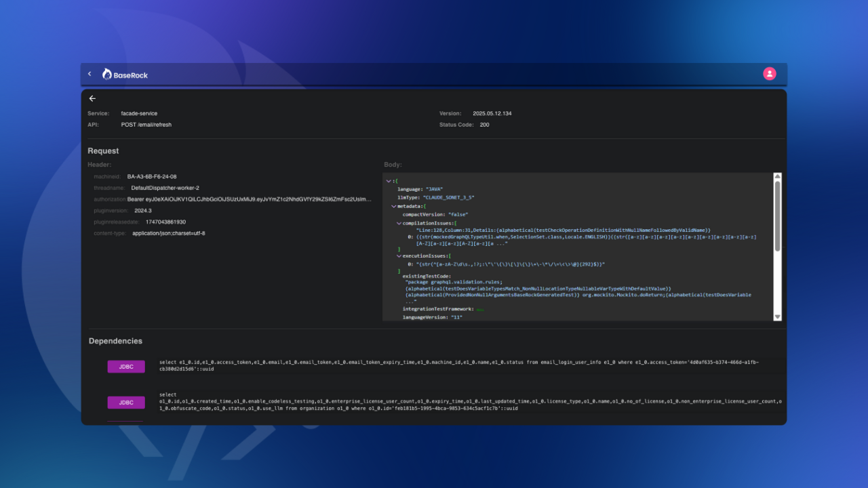
Task: Click the llmType "CLAUDE_SONET_3_5" line
Action: [x=436, y=197]
